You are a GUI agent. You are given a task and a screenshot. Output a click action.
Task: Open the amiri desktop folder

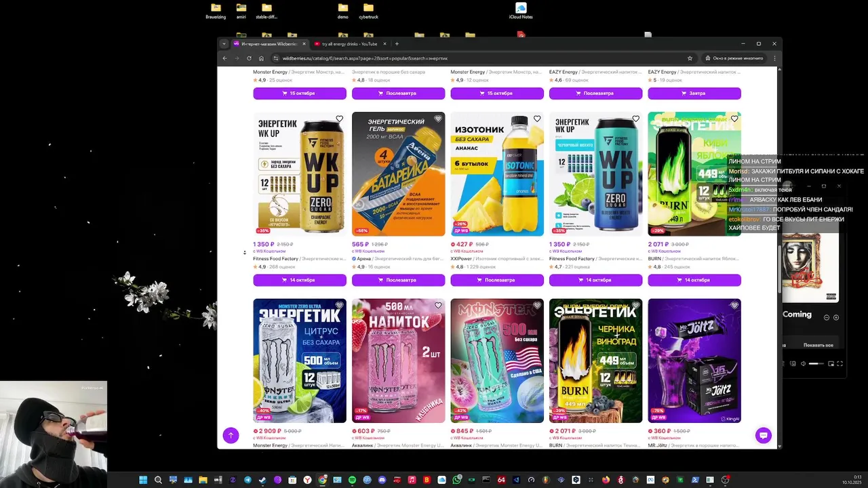point(241,11)
